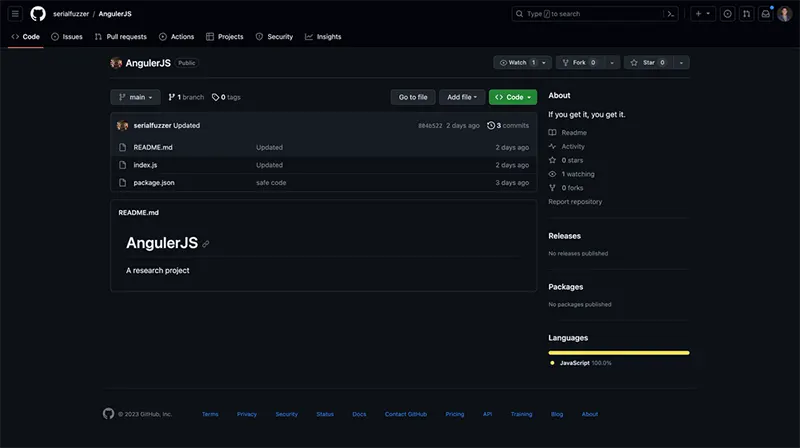
Task: Click the footer GitHub logo
Action: (109, 413)
